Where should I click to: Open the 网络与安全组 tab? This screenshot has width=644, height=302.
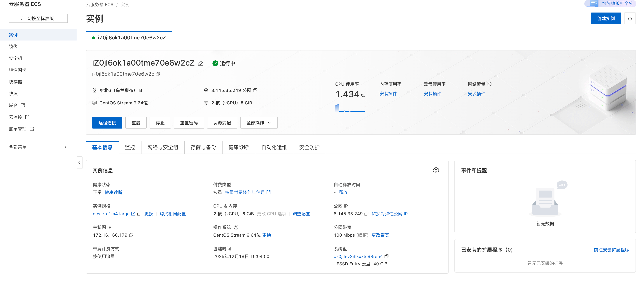click(163, 148)
